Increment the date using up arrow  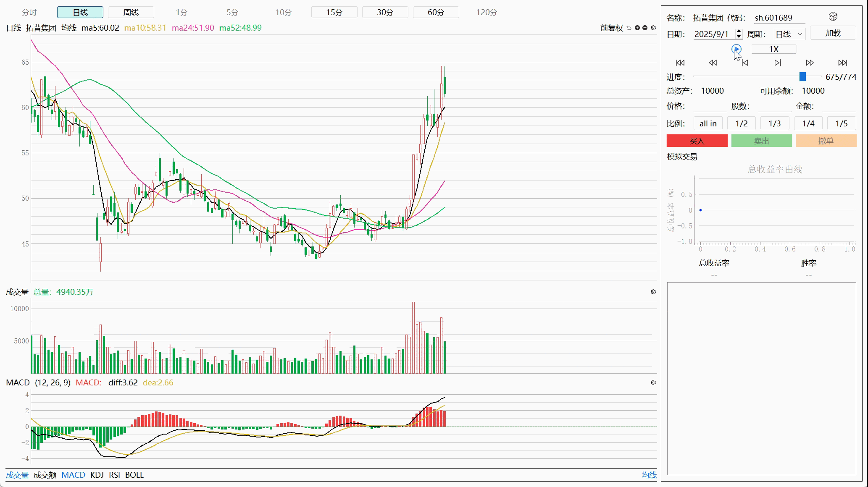coord(739,31)
